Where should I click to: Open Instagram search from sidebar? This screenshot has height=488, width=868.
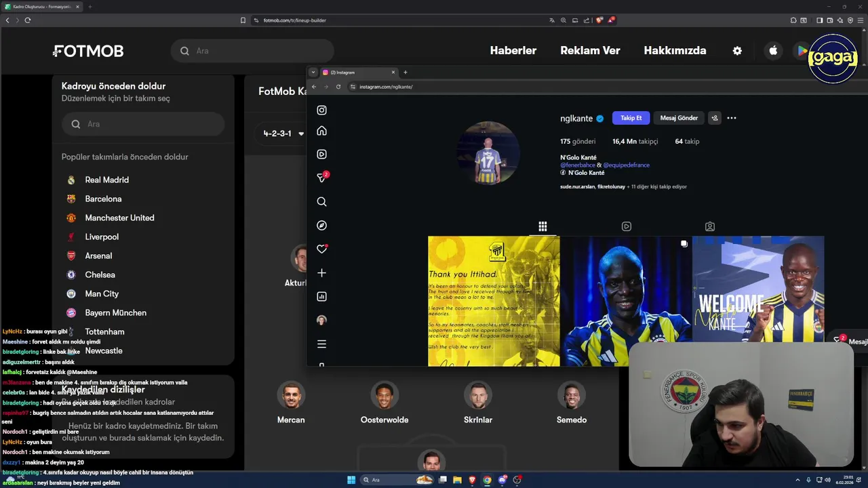point(321,201)
